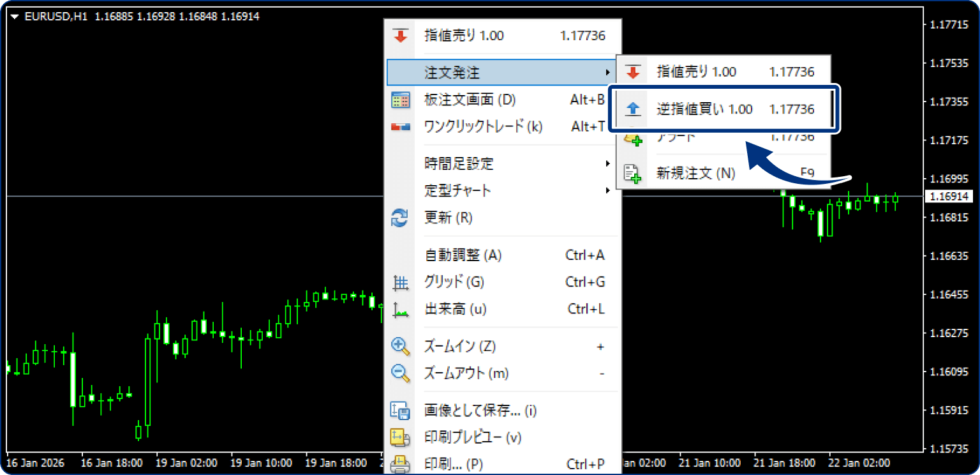Screen dimensions: 980x475
Task: Click the Depth of Market grid icon
Action: [x=401, y=100]
